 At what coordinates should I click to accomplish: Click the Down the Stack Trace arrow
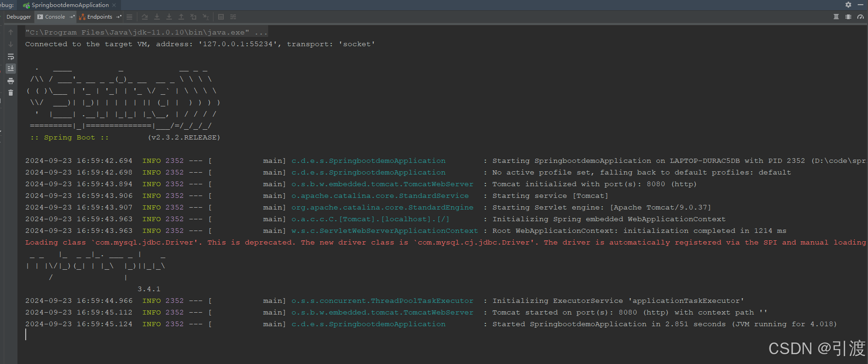pyautogui.click(x=11, y=44)
